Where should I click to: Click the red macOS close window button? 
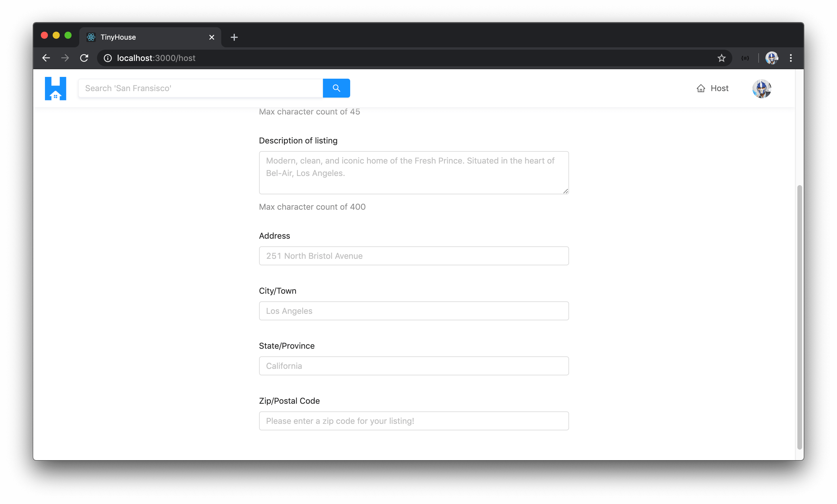click(x=44, y=35)
